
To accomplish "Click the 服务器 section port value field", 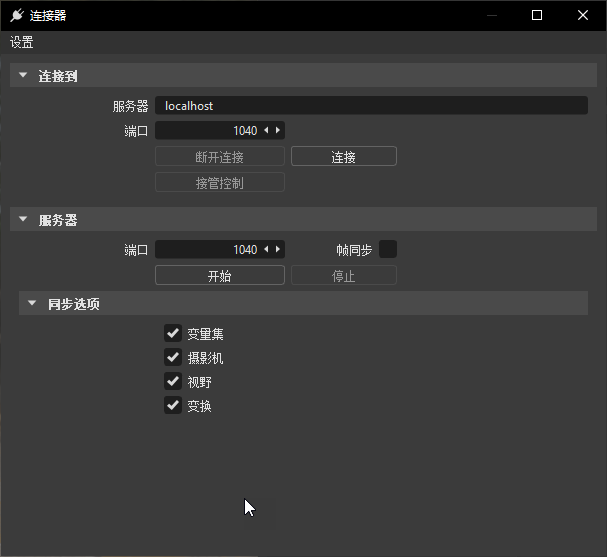I will click(x=220, y=249).
